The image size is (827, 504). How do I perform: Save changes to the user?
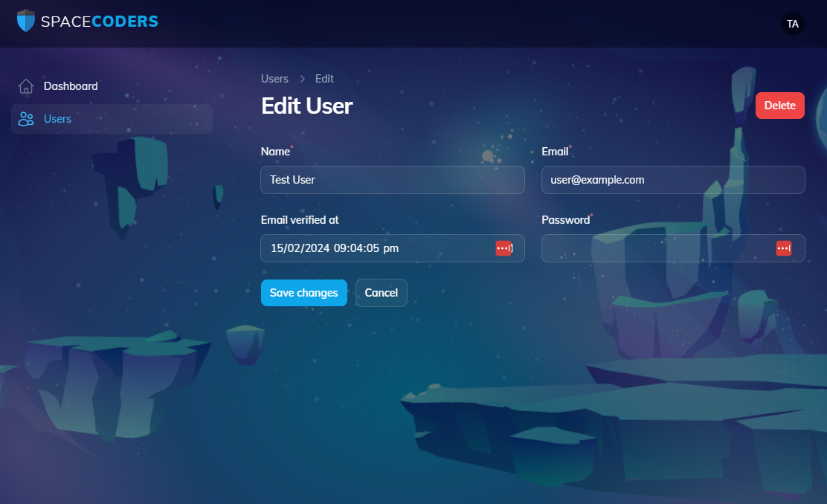click(303, 293)
